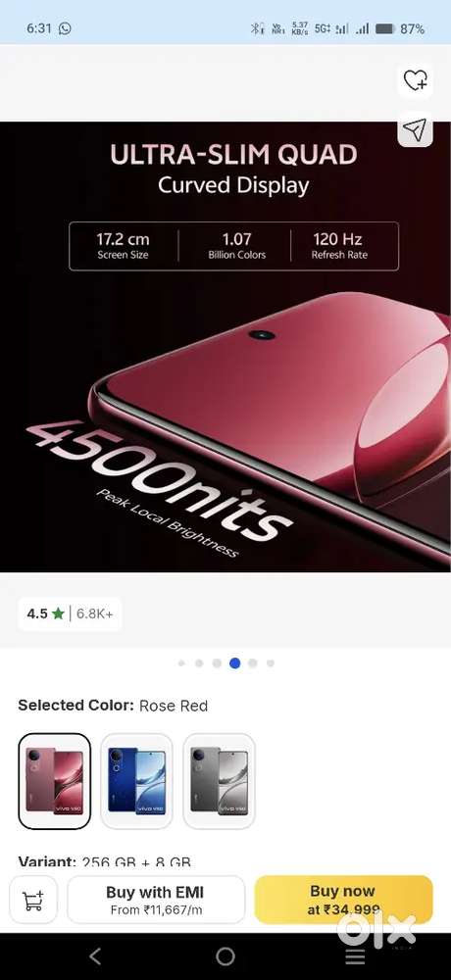Select the blue color variant thumbnail
The image size is (451, 980).
pos(136,781)
